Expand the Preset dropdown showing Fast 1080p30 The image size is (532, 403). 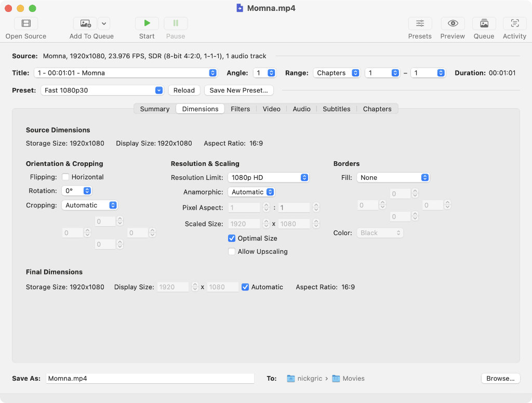(102, 90)
